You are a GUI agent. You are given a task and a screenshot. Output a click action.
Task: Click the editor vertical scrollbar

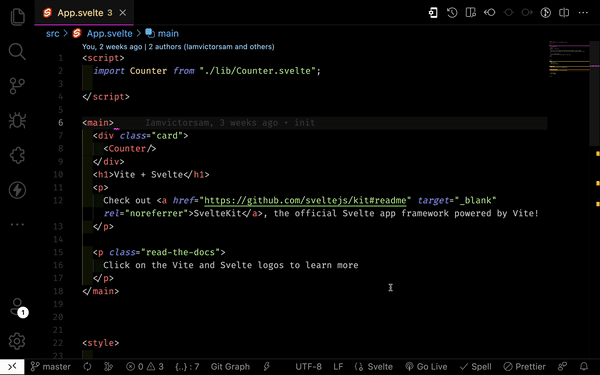(595, 93)
